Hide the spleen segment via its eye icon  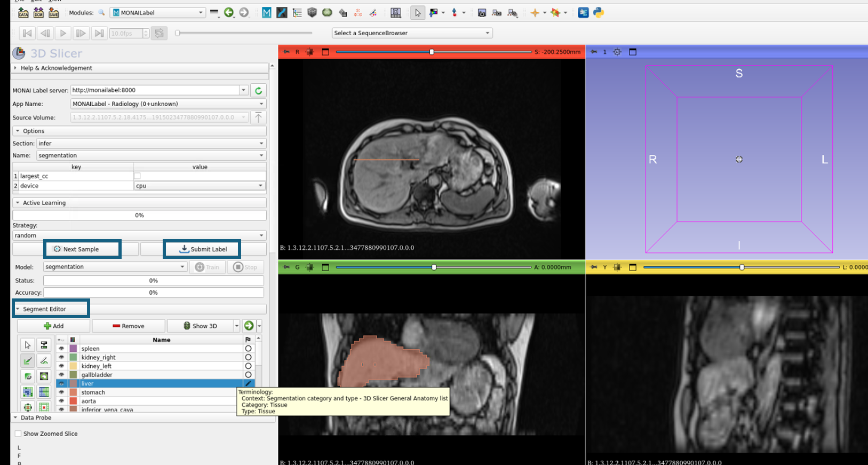(61, 349)
